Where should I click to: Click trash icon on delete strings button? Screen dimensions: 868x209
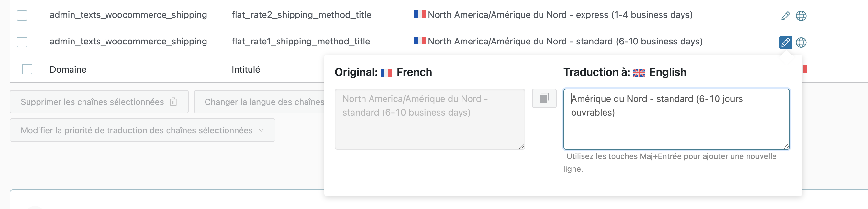click(x=173, y=102)
